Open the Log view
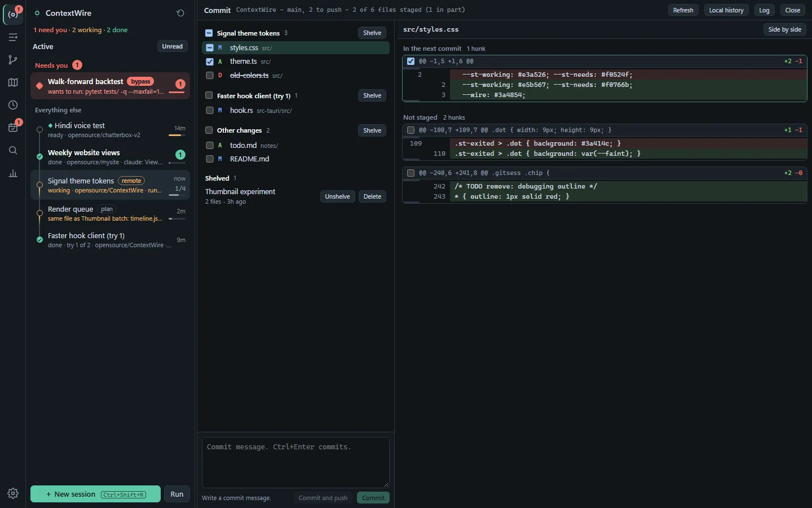The height and width of the screenshot is (508, 812). coord(764,10)
